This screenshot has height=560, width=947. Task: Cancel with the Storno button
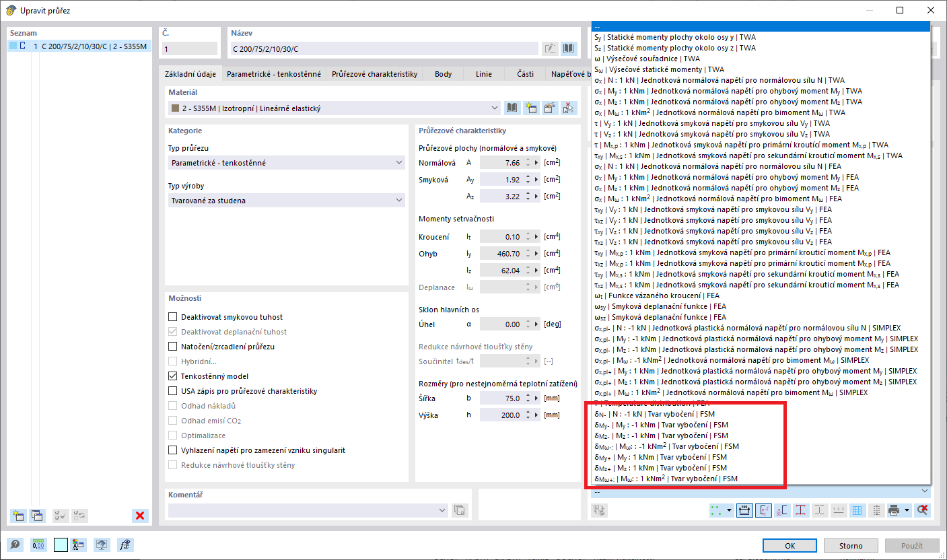point(851,545)
